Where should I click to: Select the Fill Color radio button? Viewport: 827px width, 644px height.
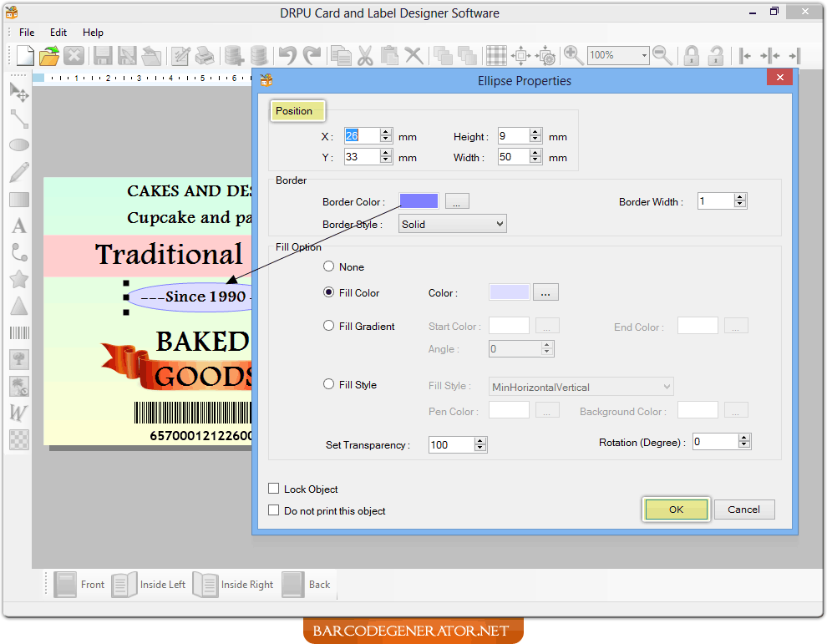[328, 292]
